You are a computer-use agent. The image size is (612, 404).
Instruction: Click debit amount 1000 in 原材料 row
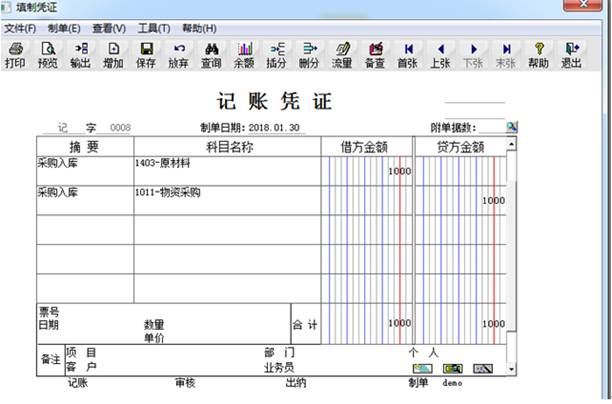coord(399,171)
